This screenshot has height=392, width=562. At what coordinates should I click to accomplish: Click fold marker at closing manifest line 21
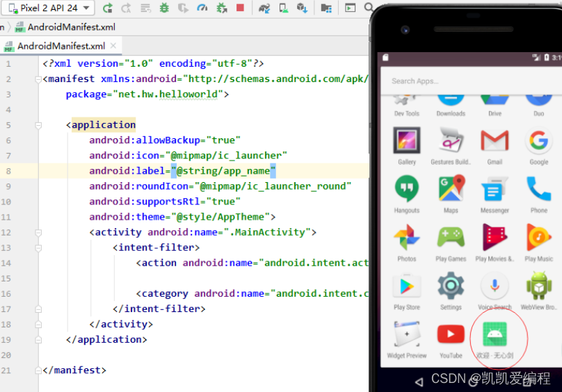(38, 370)
